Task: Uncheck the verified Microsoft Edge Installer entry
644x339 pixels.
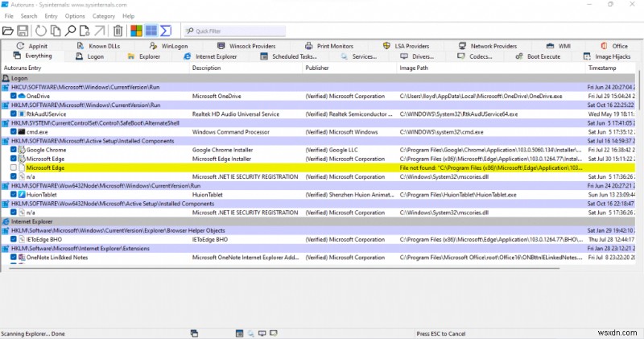Action: pos(14,159)
